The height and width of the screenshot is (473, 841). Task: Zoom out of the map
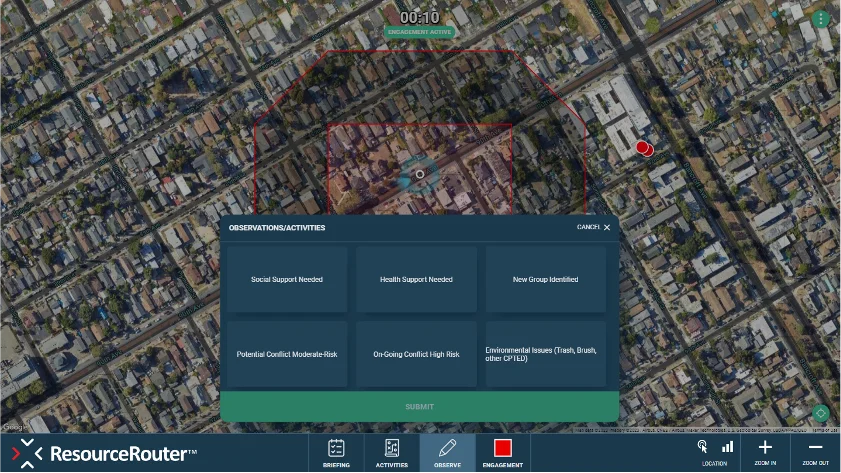pyautogui.click(x=816, y=451)
